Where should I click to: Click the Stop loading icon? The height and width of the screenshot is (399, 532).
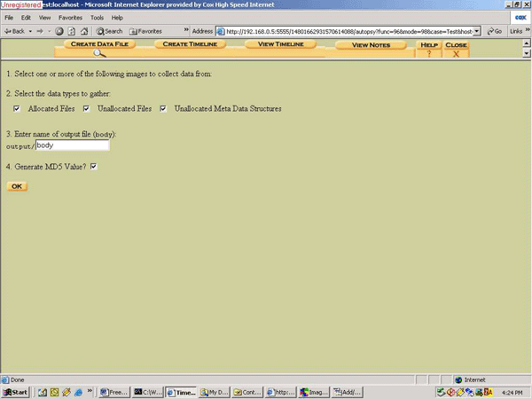[59, 31]
